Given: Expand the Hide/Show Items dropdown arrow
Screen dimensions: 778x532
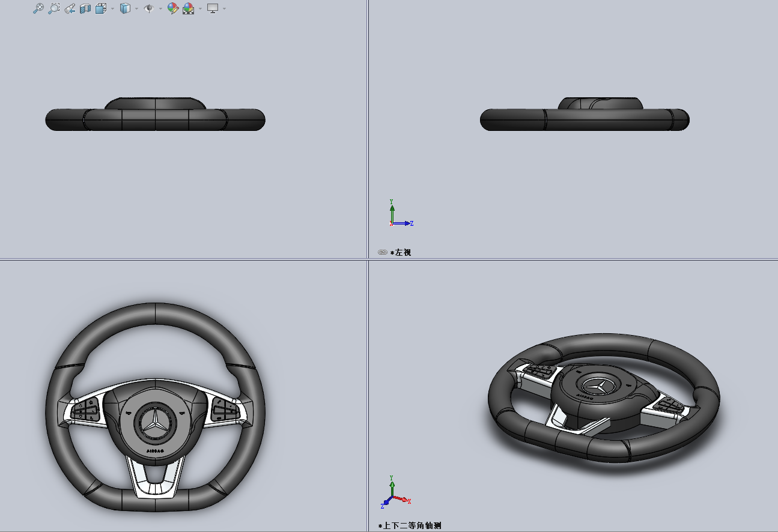Looking at the screenshot, I should click(160, 8).
